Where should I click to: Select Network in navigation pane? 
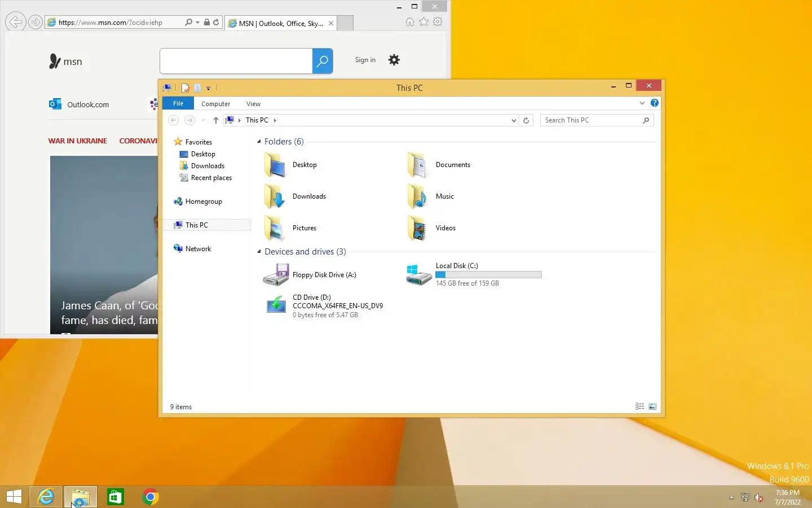(198, 249)
